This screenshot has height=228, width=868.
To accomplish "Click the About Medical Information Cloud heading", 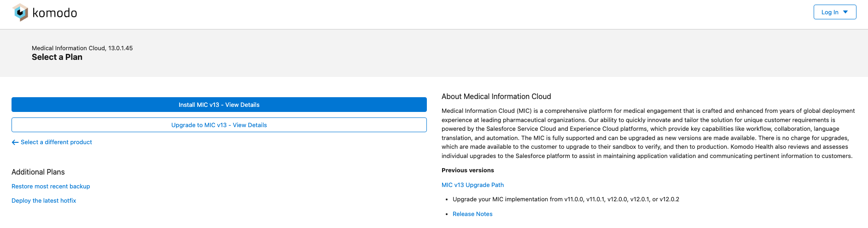I will coord(496,97).
